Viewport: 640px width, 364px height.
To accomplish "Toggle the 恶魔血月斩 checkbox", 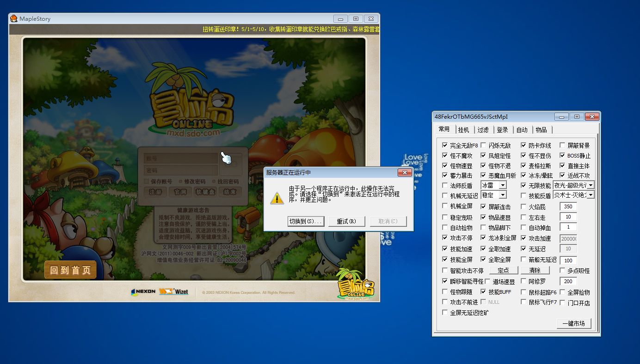I will 483,176.
